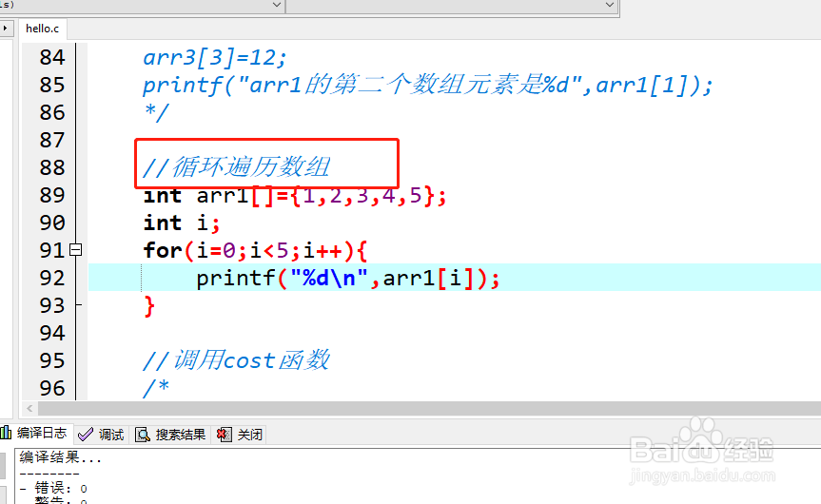Click line number 87 in the gutter
The image size is (821, 504).
[x=51, y=140]
